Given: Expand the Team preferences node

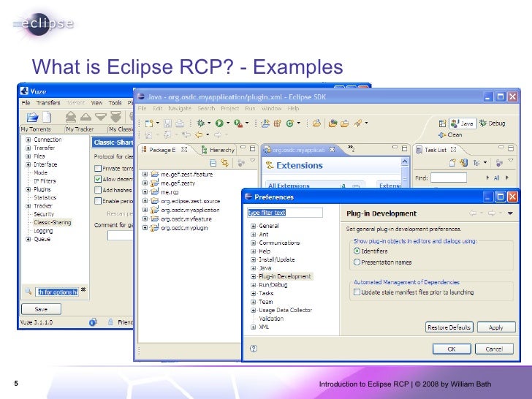Looking at the screenshot, I should tap(253, 302).
